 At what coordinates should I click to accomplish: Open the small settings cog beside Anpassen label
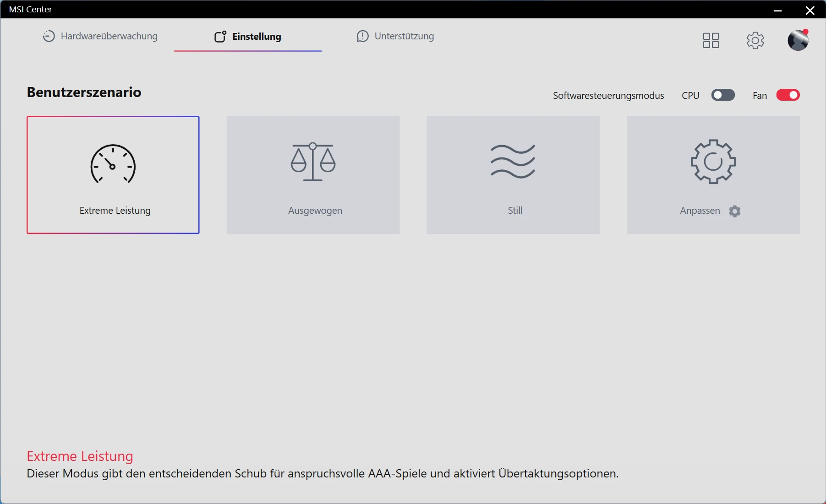click(735, 211)
